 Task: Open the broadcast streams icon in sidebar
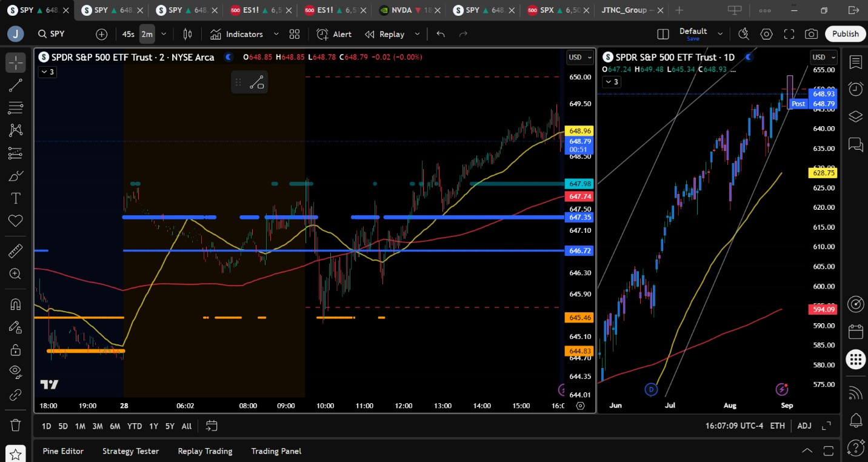coord(855,393)
